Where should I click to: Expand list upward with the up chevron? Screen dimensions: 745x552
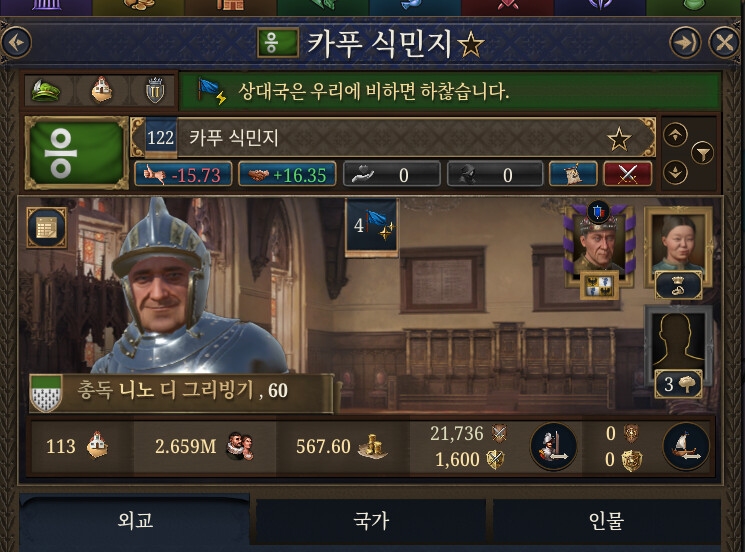click(x=676, y=135)
